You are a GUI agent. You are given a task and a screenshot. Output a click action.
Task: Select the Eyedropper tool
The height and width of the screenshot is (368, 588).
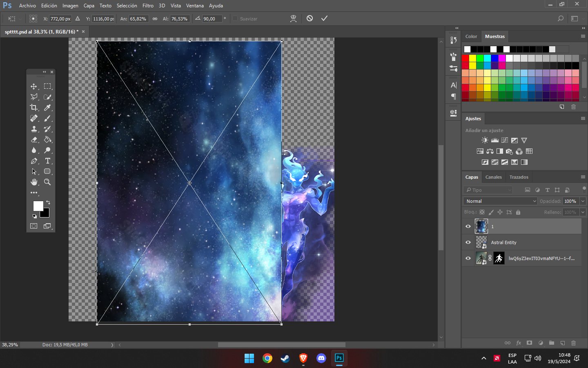tap(47, 108)
